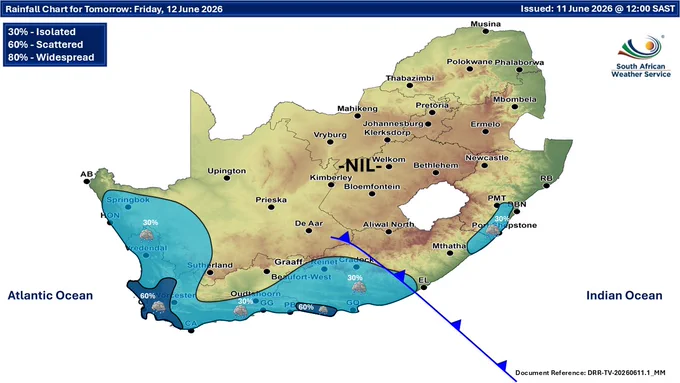Select the Bloemfontein city marker dot

(x=372, y=194)
